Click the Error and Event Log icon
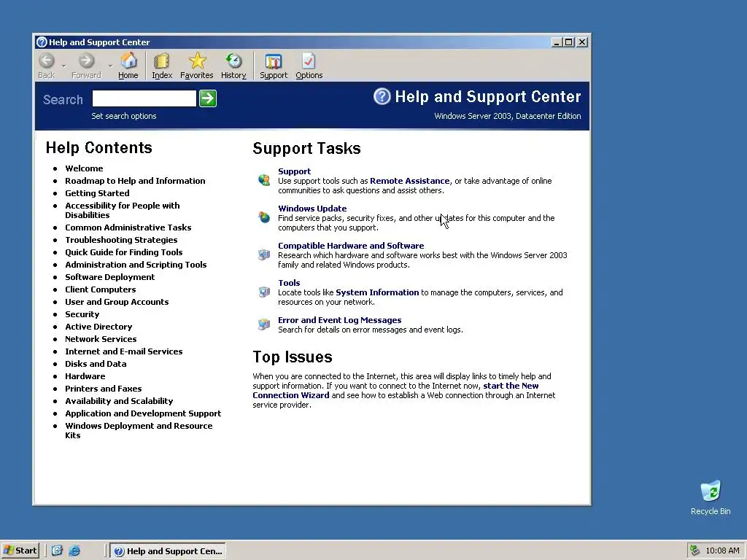 (x=264, y=324)
